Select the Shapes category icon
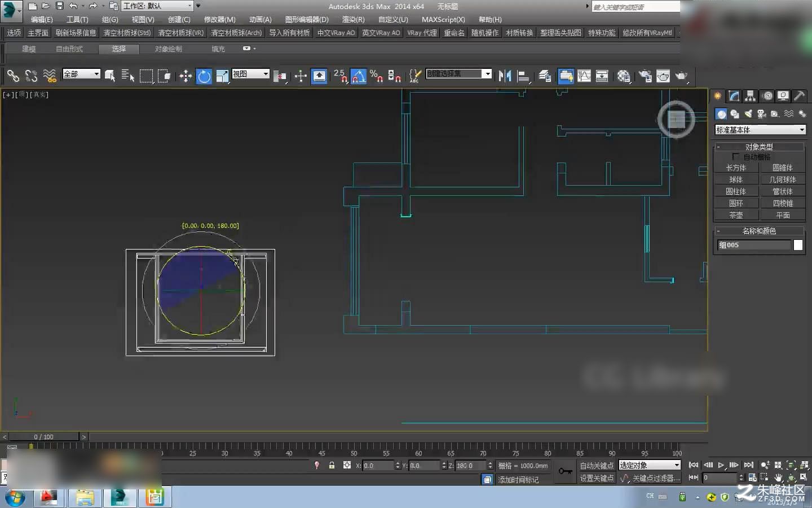The width and height of the screenshot is (812, 508). [735, 114]
